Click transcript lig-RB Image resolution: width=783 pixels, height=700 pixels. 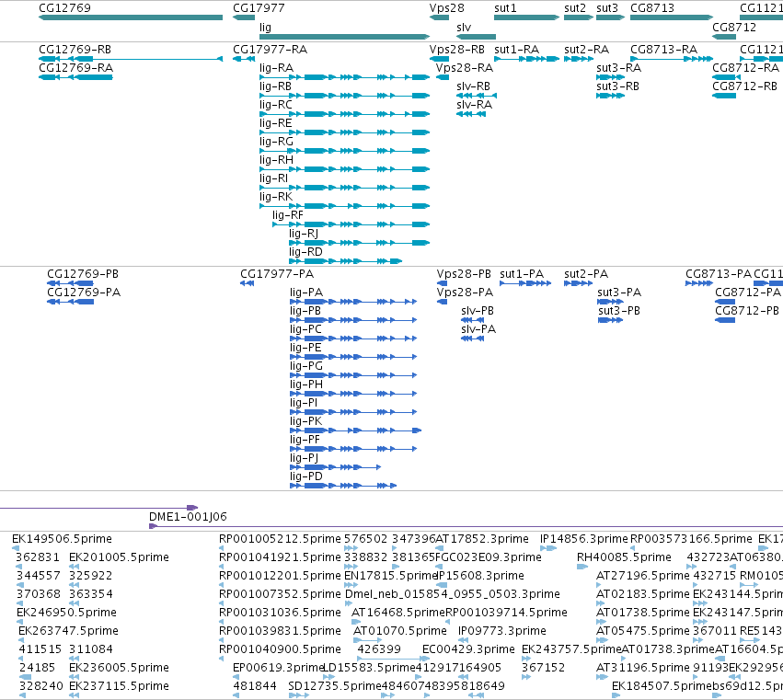tap(344, 96)
